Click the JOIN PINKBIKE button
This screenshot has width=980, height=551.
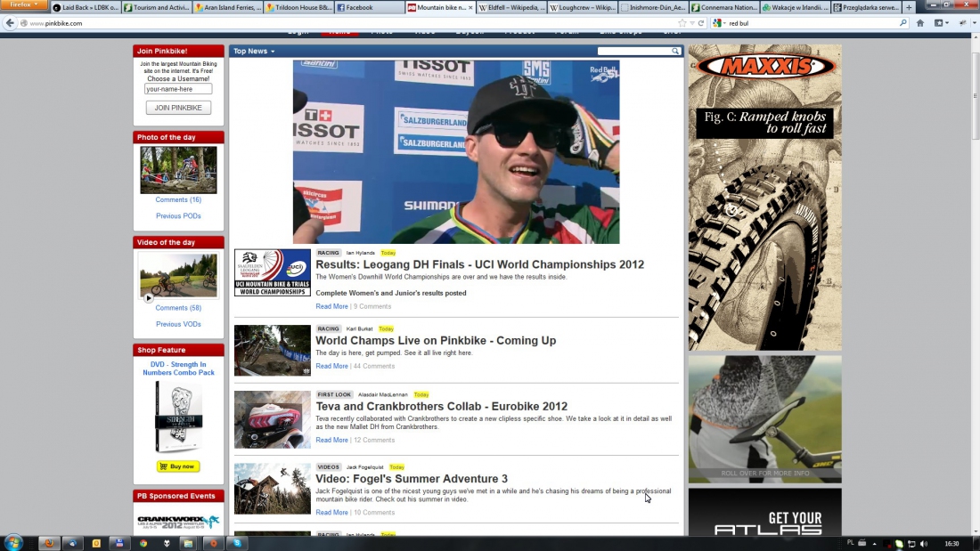point(178,108)
